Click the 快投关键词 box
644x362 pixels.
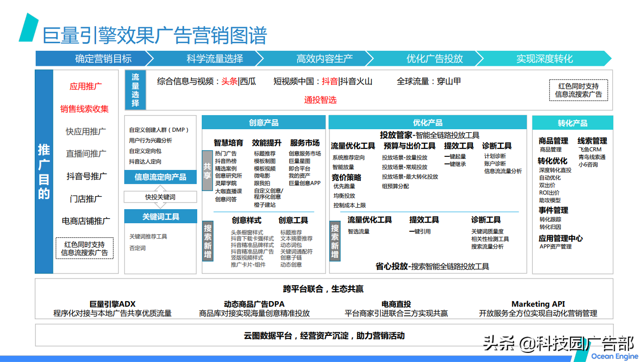click(160, 197)
